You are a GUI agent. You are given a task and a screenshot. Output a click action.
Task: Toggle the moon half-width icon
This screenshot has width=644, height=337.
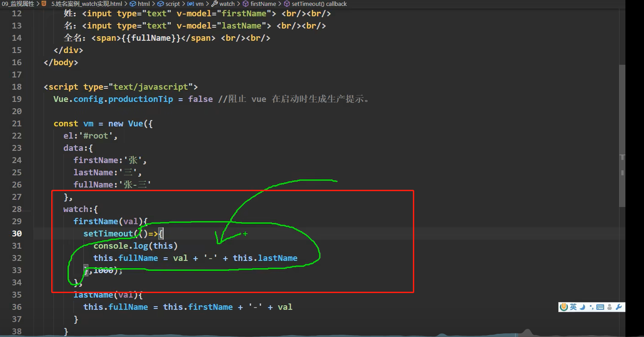click(583, 307)
